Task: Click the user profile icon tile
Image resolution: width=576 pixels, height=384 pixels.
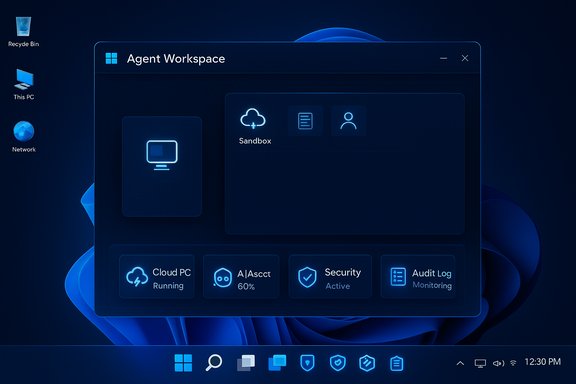Action: point(348,121)
